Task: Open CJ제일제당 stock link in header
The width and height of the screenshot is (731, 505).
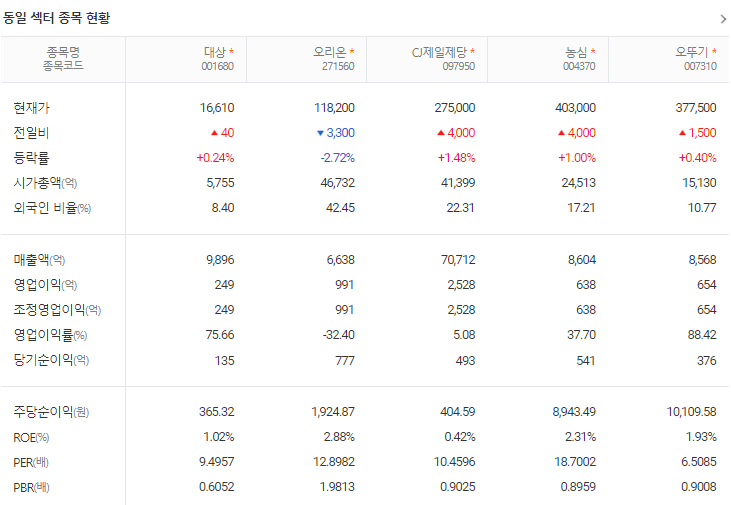Action: tap(439, 52)
